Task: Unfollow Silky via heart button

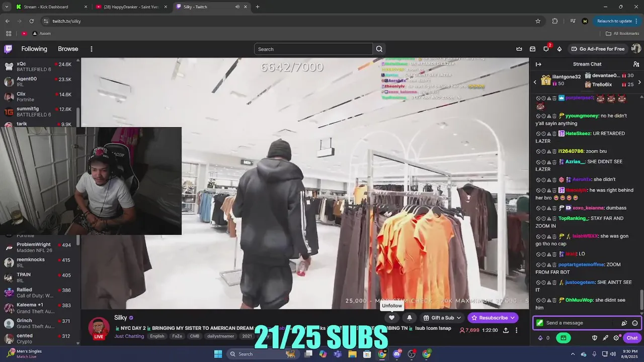Action: coord(391,318)
